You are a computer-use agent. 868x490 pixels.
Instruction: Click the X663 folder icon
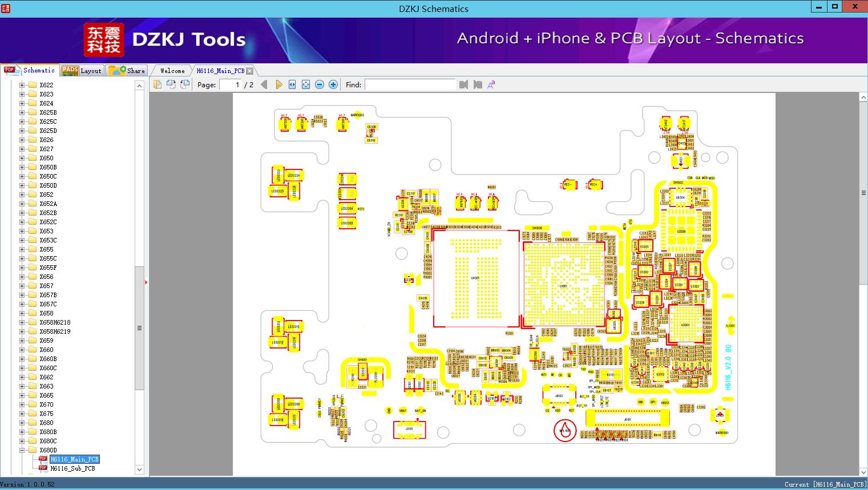tap(33, 386)
